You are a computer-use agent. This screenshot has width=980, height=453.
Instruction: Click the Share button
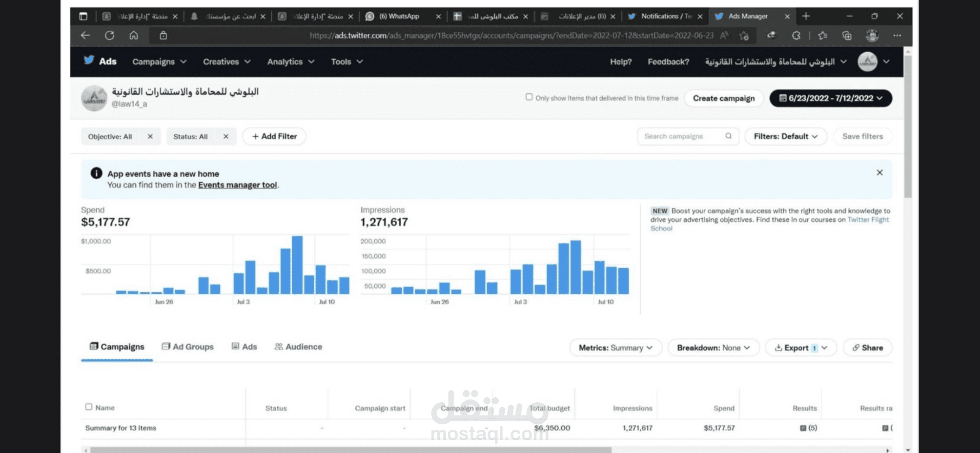pyautogui.click(x=868, y=348)
